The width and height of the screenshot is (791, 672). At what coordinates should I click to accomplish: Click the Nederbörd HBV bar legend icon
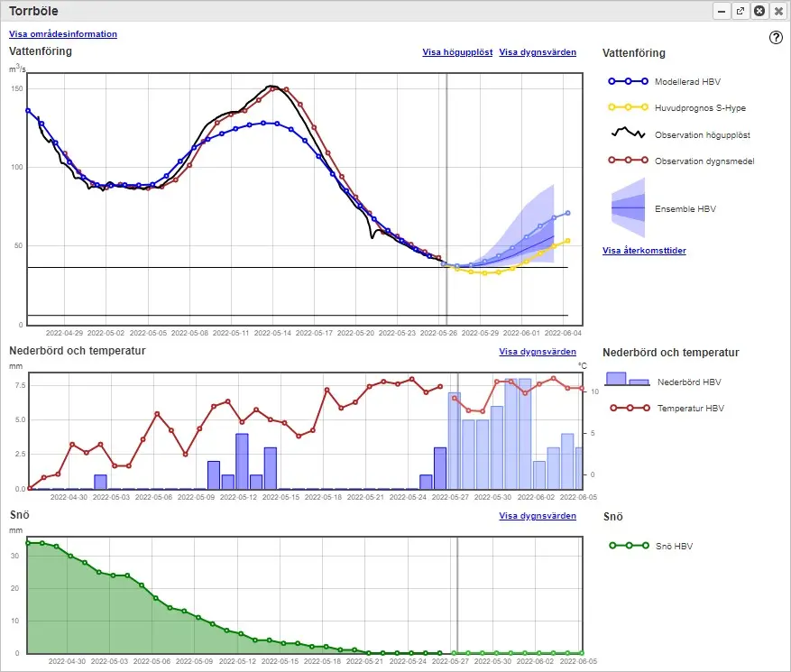click(x=628, y=380)
